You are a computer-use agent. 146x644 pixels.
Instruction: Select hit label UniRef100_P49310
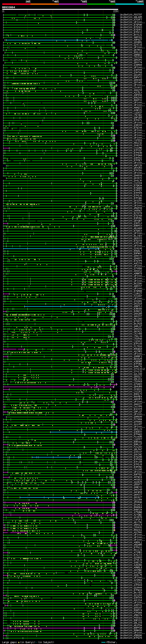pyautogui.click(x=131, y=617)
